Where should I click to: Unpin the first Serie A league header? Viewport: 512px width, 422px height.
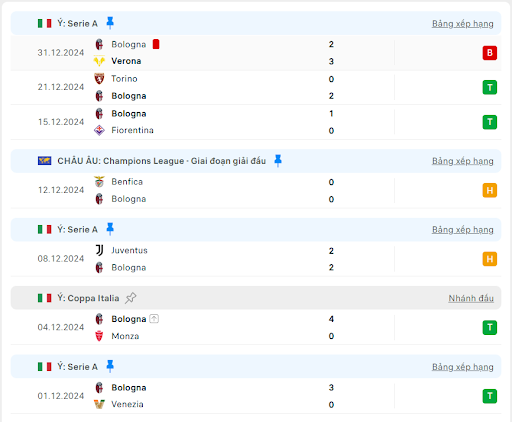coord(110,23)
